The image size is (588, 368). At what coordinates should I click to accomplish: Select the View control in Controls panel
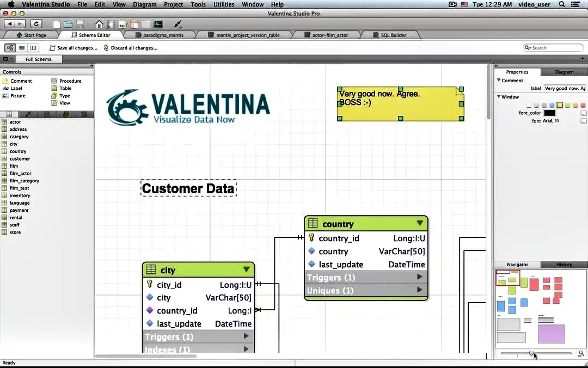pos(61,103)
